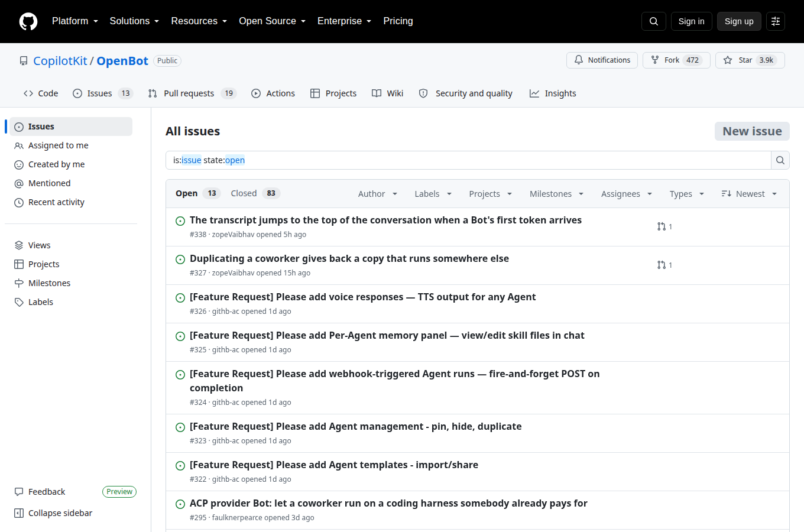The image size is (804, 532).
Task: Open the Author filter dropdown
Action: click(378, 194)
